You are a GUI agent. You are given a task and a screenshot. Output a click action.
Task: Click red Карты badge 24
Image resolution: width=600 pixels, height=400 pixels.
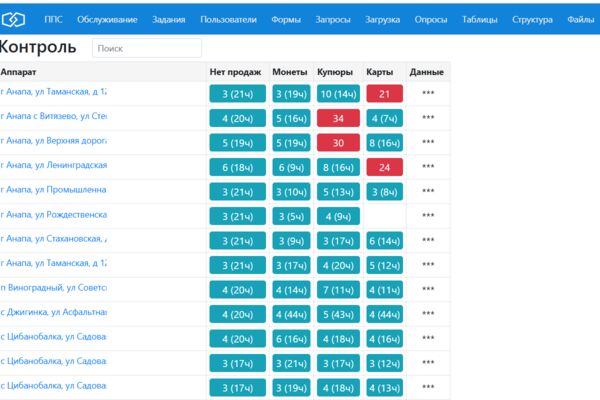[x=385, y=167]
